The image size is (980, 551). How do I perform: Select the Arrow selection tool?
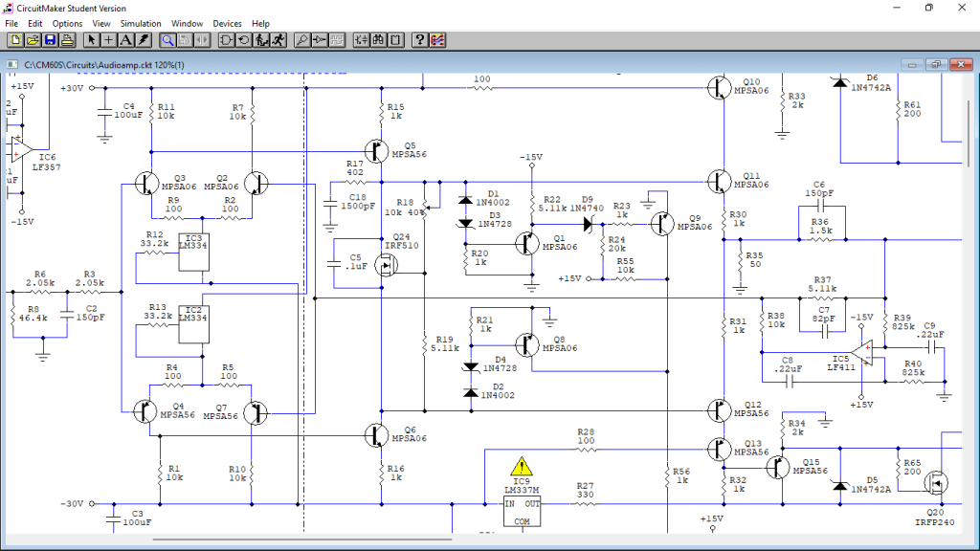click(x=91, y=40)
